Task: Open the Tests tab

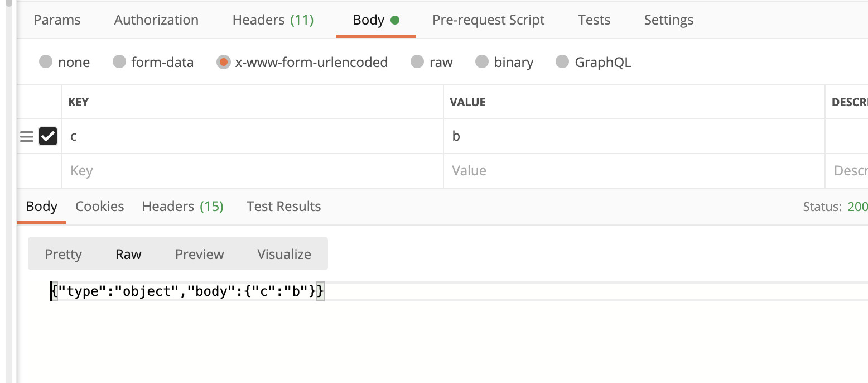Action: 594,20
